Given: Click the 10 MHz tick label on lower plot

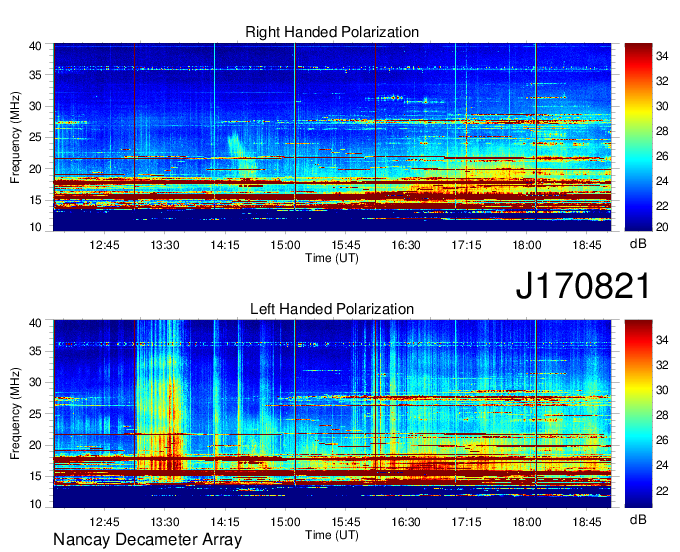Looking at the screenshot, I should 35,504.
